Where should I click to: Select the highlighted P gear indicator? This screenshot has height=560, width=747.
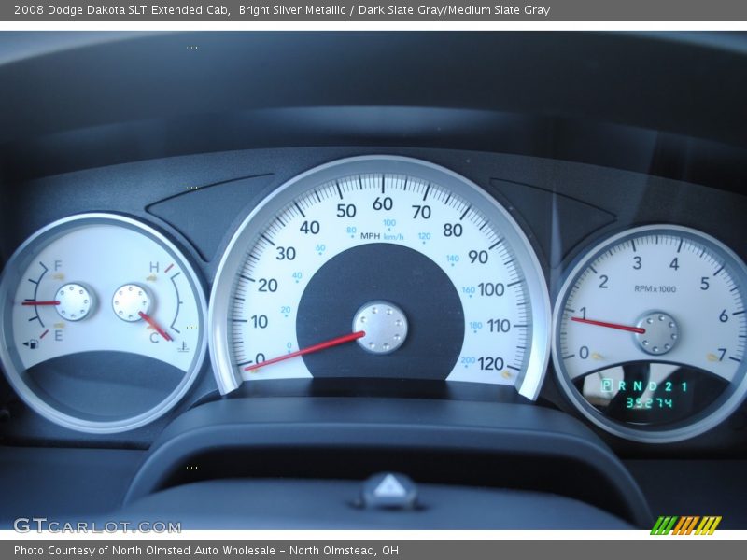click(x=606, y=385)
